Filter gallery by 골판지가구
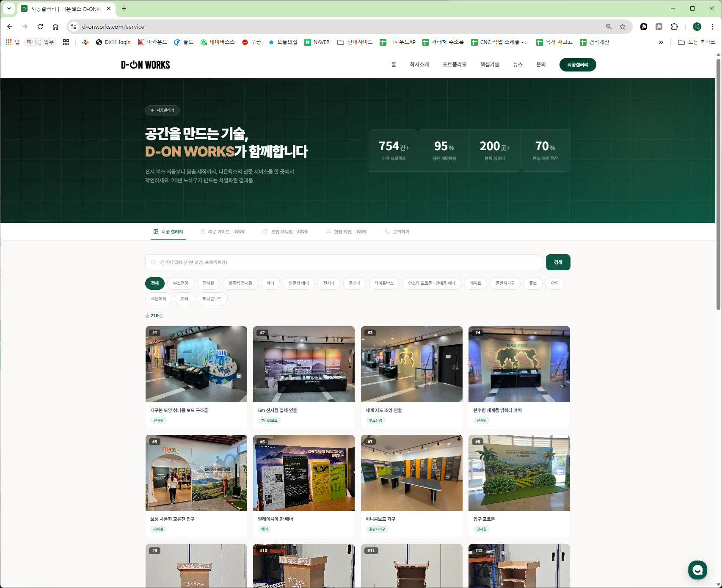The image size is (722, 588). click(505, 283)
